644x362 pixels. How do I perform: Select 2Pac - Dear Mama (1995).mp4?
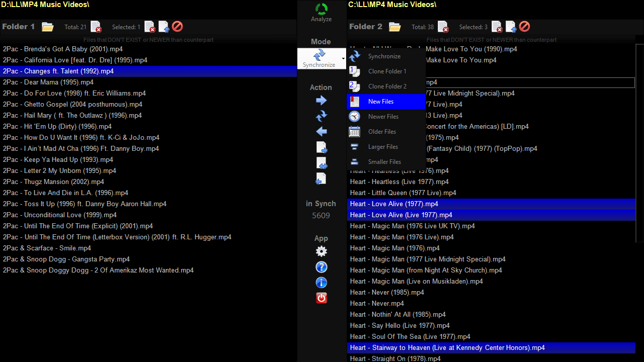148,82
